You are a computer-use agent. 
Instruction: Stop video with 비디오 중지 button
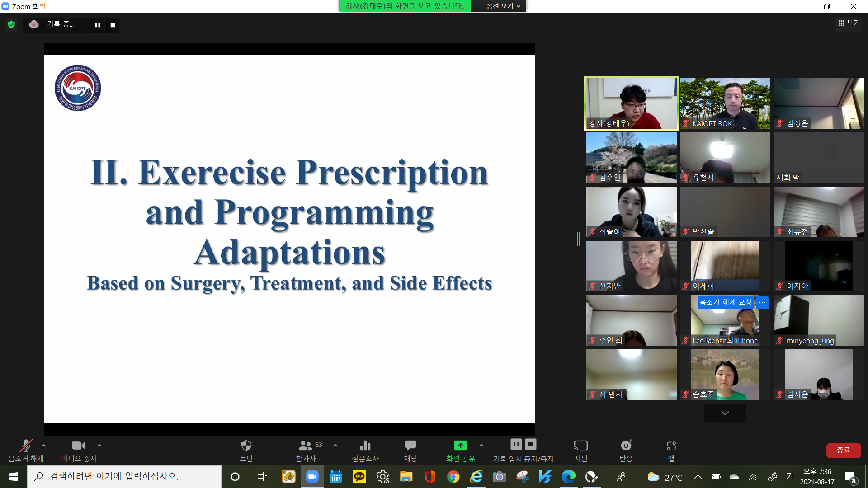coord(79,450)
